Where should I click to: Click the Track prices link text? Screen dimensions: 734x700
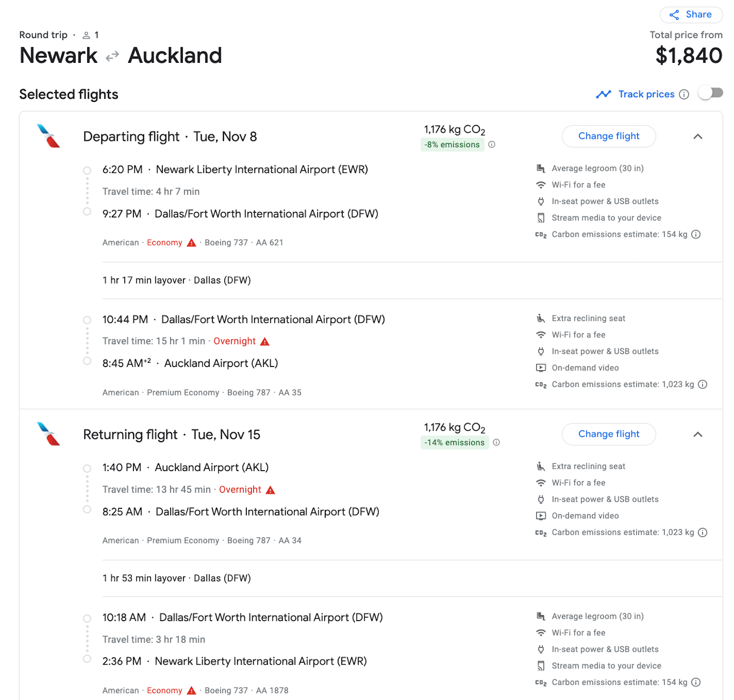pyautogui.click(x=646, y=94)
